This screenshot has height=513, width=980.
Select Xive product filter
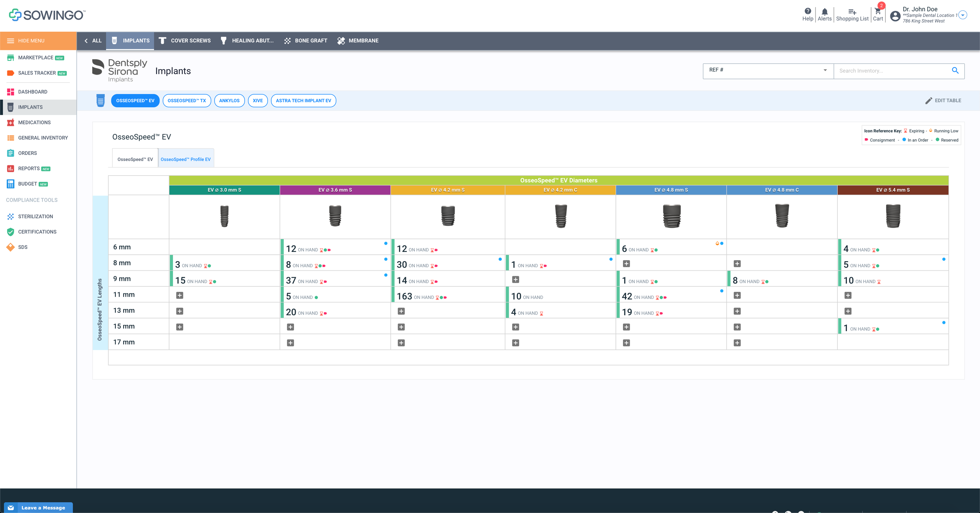tap(258, 100)
